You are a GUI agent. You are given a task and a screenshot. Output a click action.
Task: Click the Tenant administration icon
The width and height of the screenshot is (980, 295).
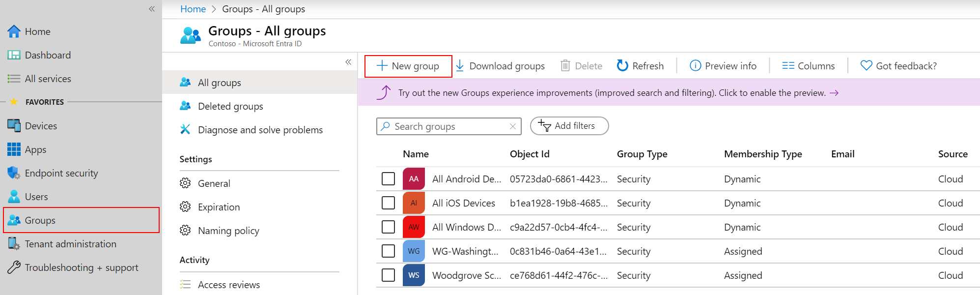pos(14,244)
